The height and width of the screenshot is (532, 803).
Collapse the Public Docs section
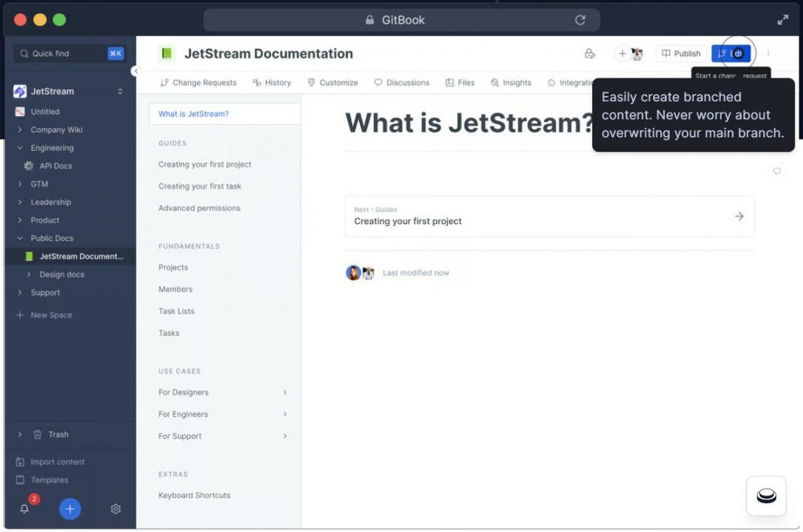coord(20,239)
